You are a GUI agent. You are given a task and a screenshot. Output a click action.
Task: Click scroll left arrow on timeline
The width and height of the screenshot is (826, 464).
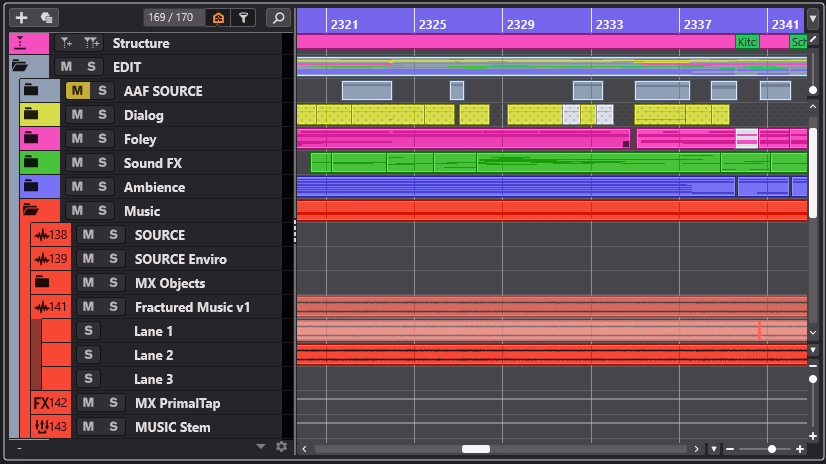[304, 449]
